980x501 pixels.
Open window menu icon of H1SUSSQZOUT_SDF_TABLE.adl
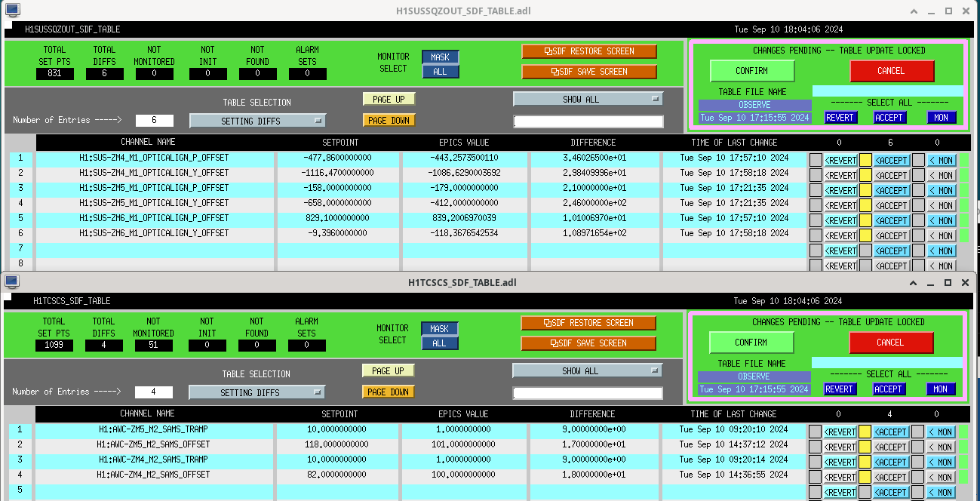(12, 11)
